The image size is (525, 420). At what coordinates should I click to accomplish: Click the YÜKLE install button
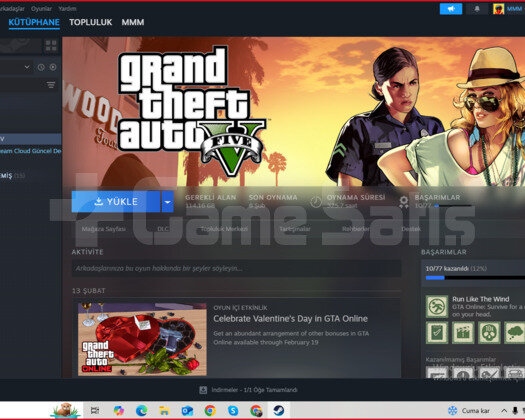pos(116,202)
